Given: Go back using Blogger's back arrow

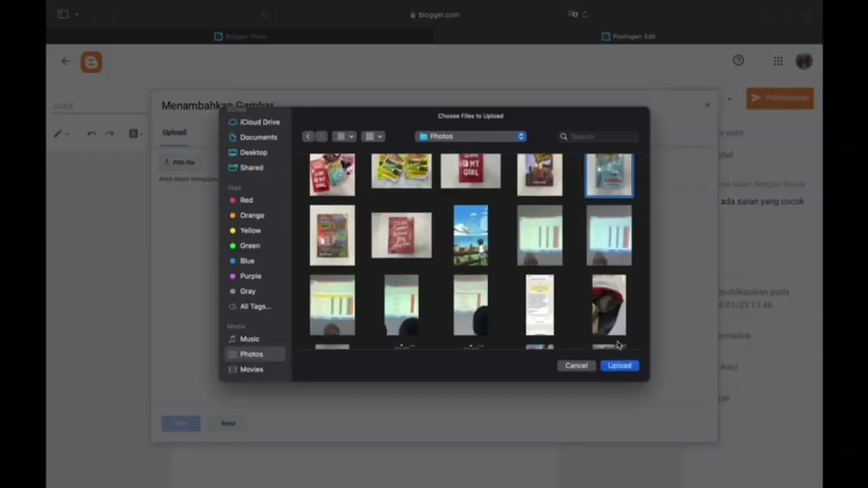Looking at the screenshot, I should (65, 61).
